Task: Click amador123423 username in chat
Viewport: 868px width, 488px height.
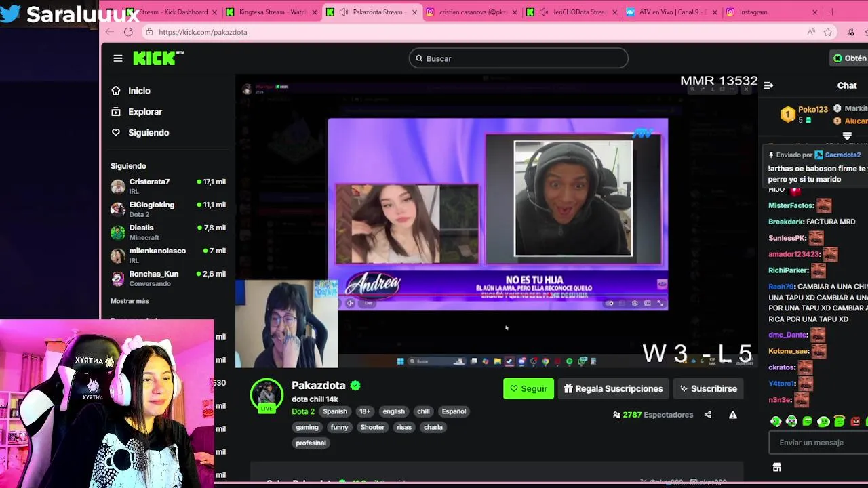Action: tap(795, 254)
